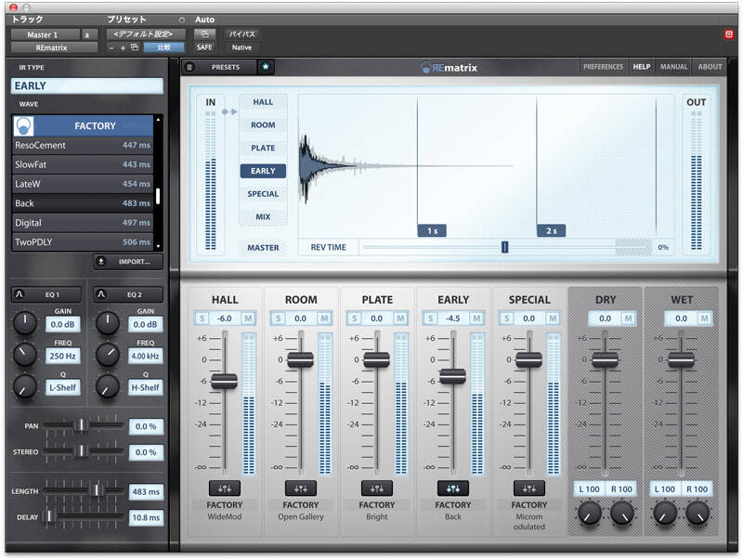Open the Master 1 track selector
The height and width of the screenshot is (560, 743).
coord(46,34)
